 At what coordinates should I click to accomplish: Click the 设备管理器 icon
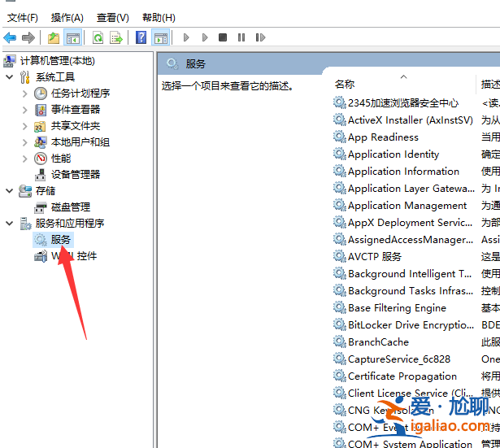(41, 175)
